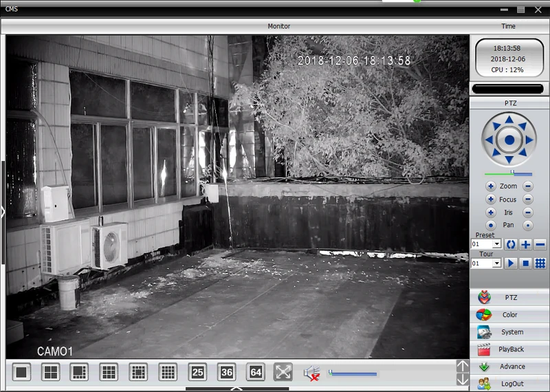The image size is (550, 392).
Task: Click the LogOut menu item
Action: pyautogui.click(x=509, y=384)
